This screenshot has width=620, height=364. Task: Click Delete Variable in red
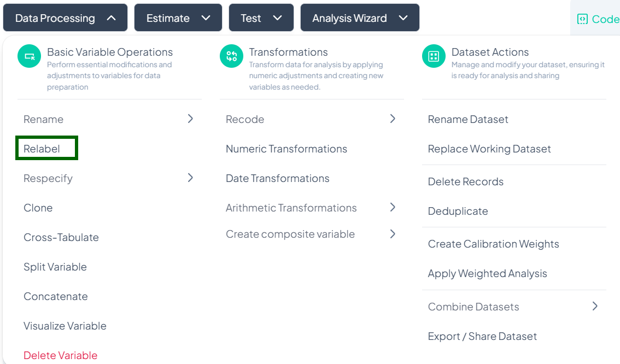click(x=60, y=355)
